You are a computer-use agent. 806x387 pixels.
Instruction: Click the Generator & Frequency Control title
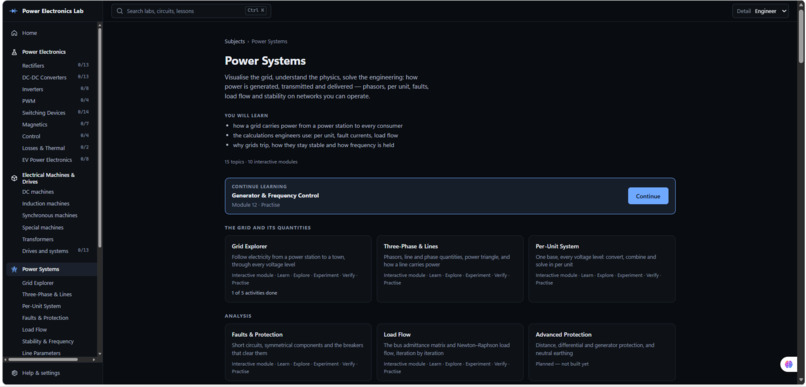click(x=275, y=196)
